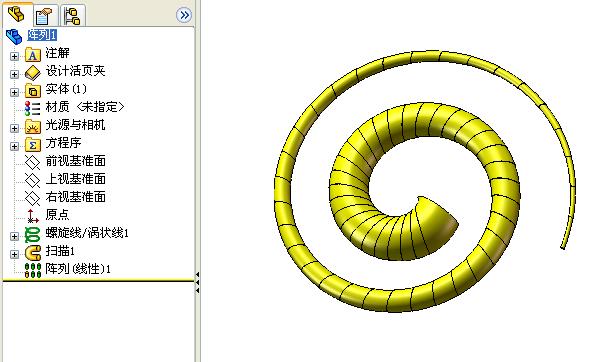Image resolution: width=609 pixels, height=362 pixels.
Task: Select the 前视基准面 front plane
Action: pyautogui.click(x=75, y=161)
